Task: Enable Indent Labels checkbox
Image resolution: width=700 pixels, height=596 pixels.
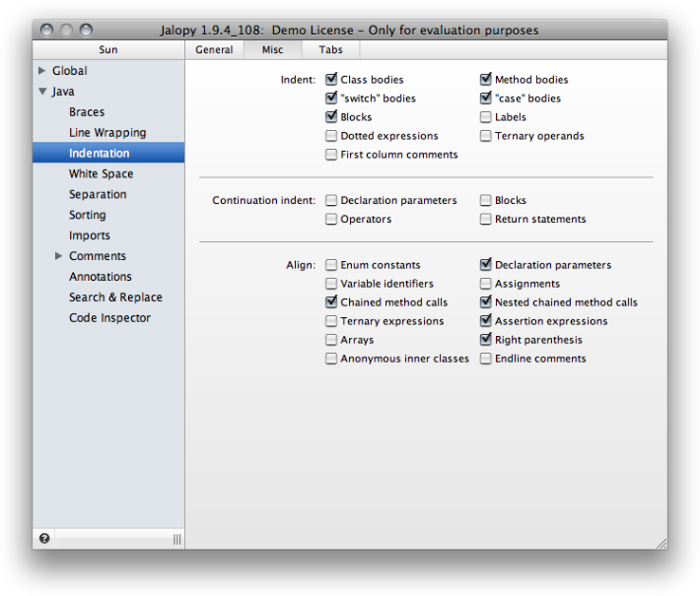Action: (x=486, y=117)
